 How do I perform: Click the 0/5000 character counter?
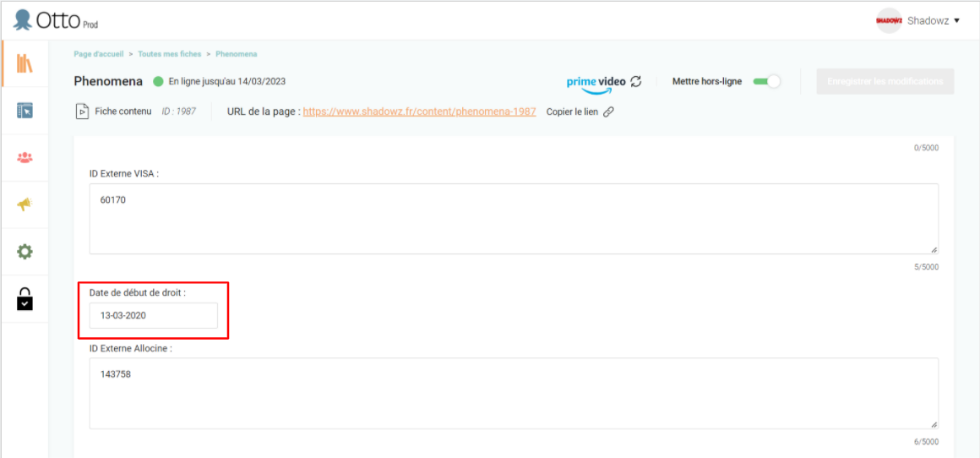pyautogui.click(x=926, y=148)
